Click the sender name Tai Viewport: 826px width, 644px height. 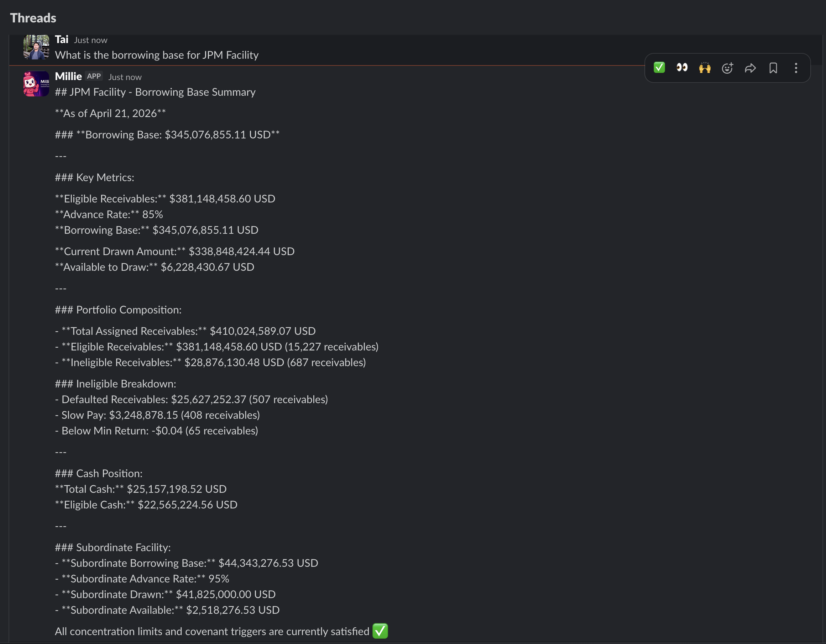[x=62, y=40]
